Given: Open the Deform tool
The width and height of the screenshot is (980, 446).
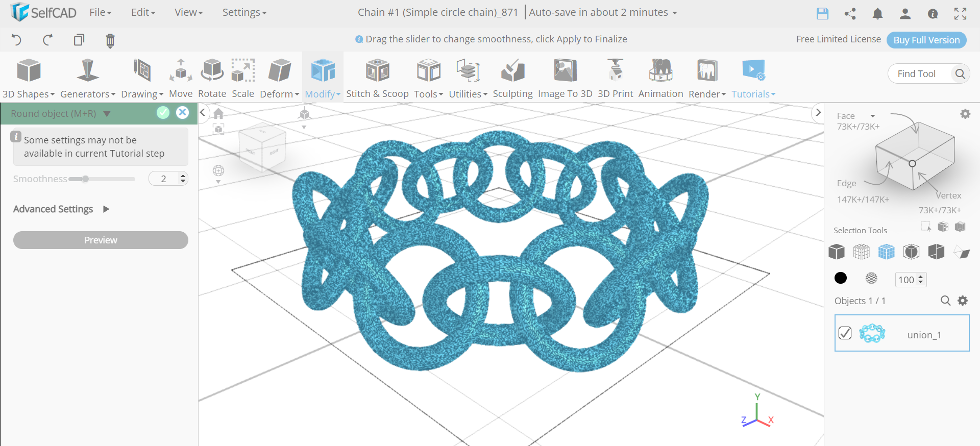Looking at the screenshot, I should point(280,79).
